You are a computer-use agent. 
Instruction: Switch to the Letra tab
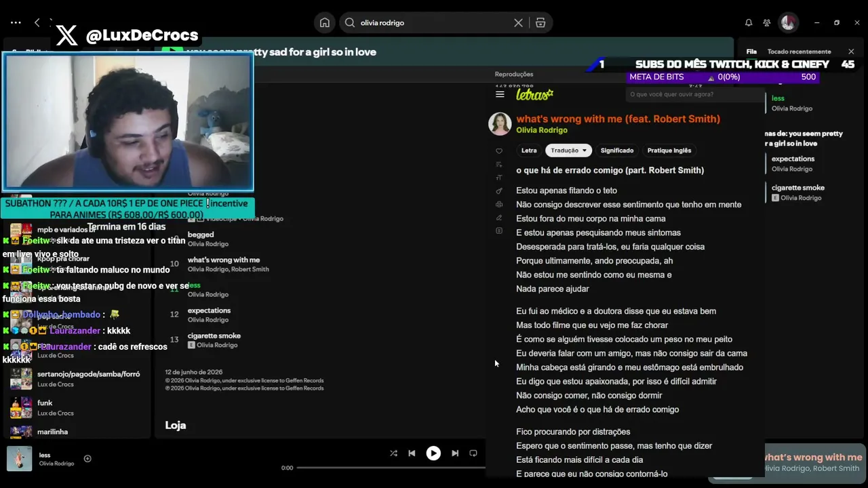point(529,150)
